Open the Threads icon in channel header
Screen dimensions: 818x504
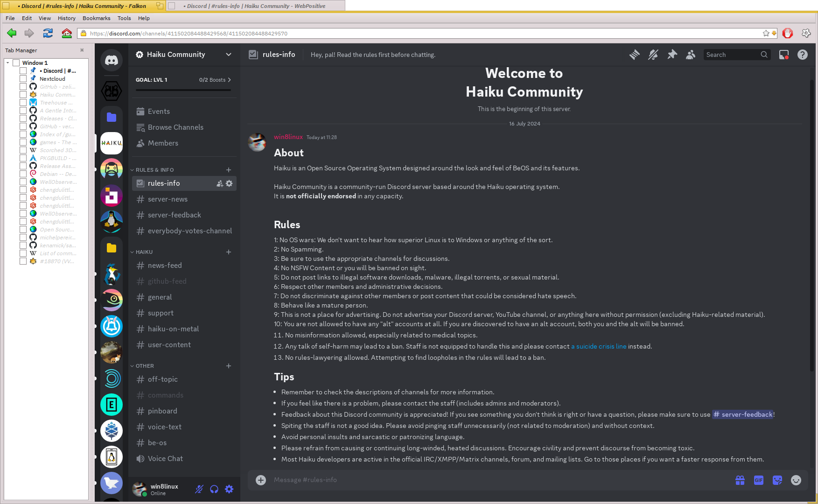click(635, 55)
